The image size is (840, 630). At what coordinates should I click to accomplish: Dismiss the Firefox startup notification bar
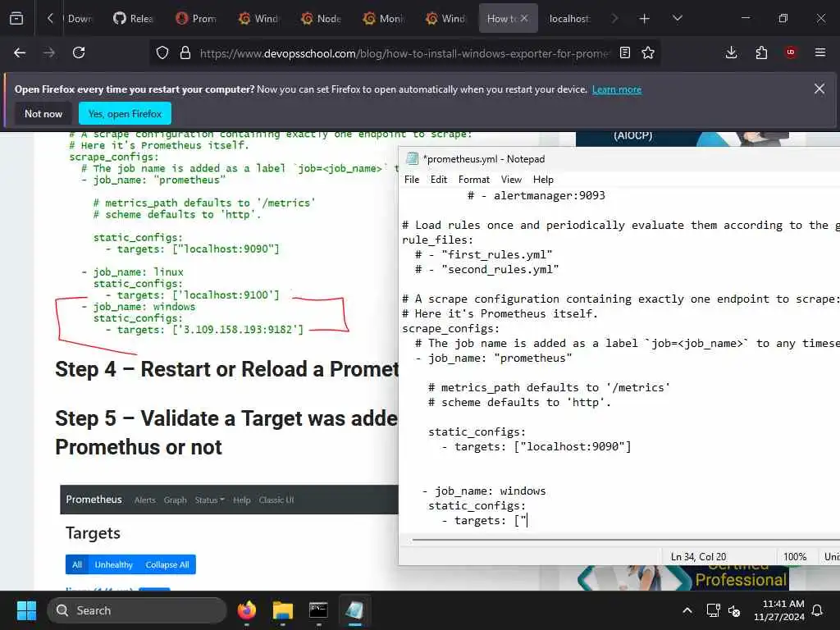[x=819, y=89]
